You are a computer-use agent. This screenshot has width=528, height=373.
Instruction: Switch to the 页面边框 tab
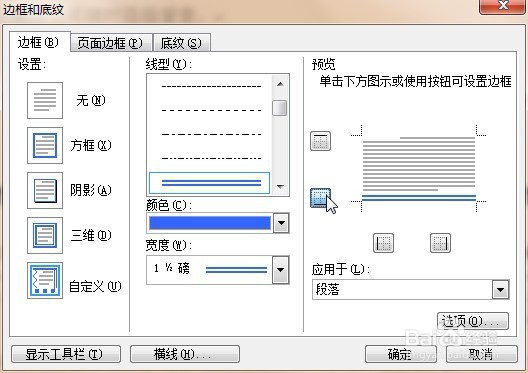coord(110,43)
